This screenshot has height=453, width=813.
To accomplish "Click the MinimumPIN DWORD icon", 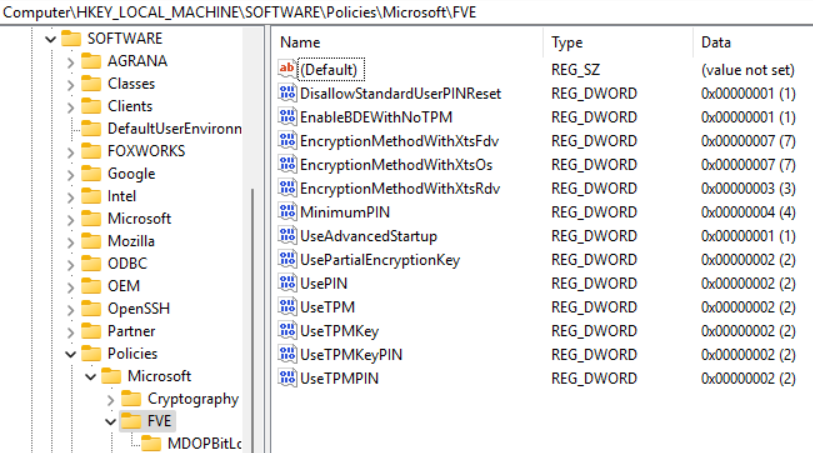I will coord(287,212).
